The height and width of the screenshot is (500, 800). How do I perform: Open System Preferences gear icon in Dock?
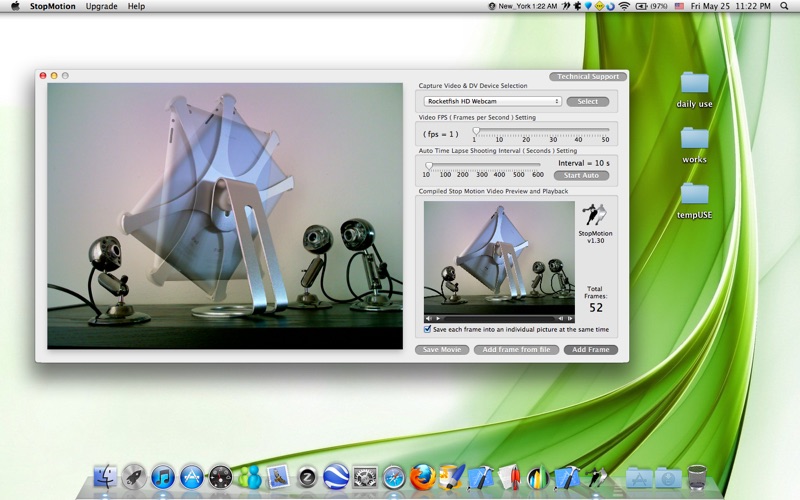coord(365,478)
